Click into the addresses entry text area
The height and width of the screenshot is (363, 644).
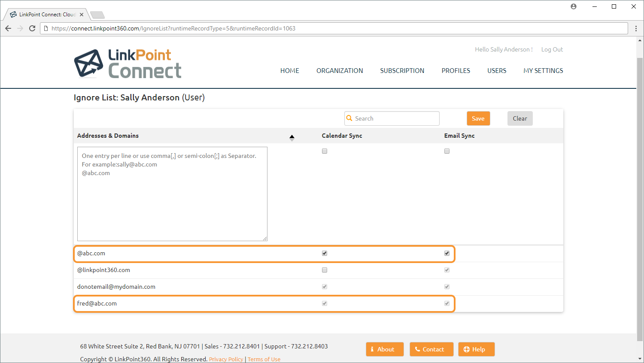coord(172,194)
